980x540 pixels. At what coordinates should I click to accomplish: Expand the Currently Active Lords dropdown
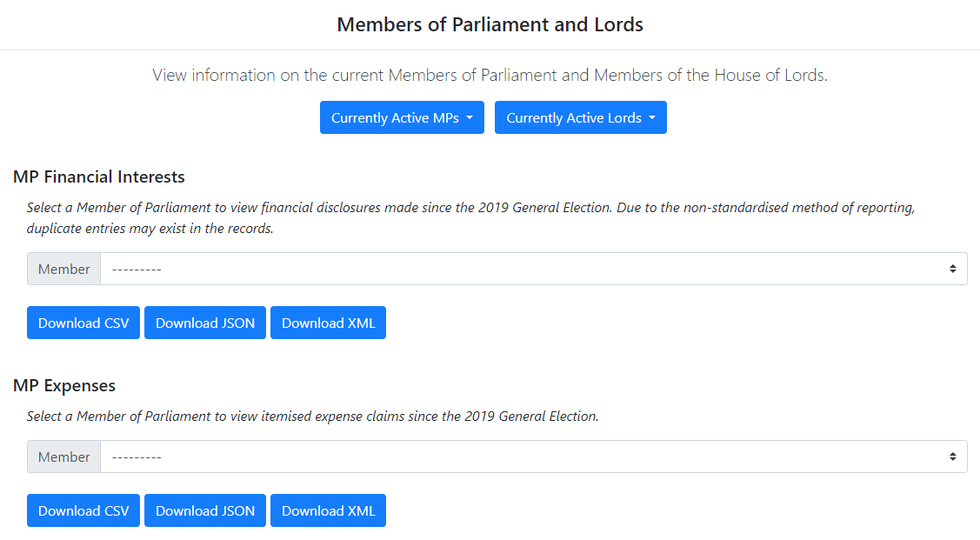coord(580,118)
